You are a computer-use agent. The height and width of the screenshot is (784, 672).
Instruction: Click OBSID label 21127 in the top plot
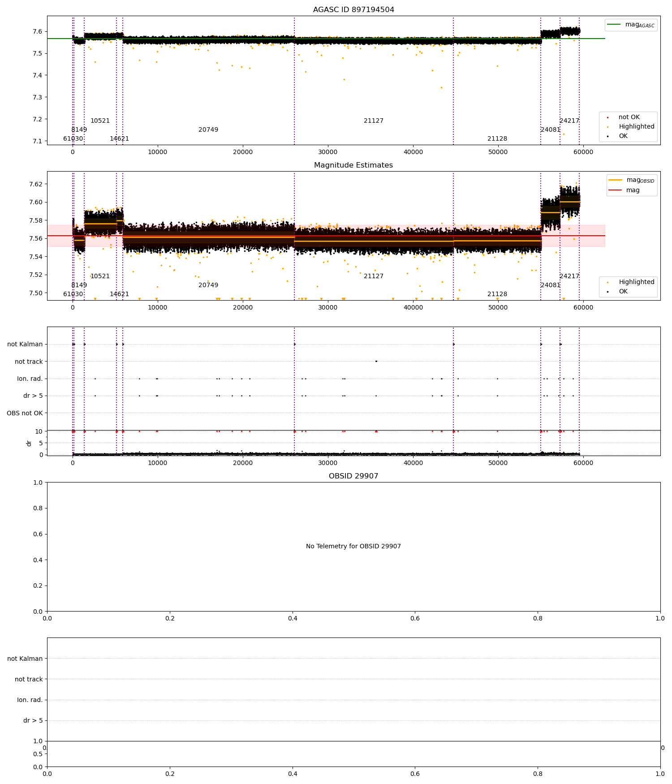click(374, 121)
